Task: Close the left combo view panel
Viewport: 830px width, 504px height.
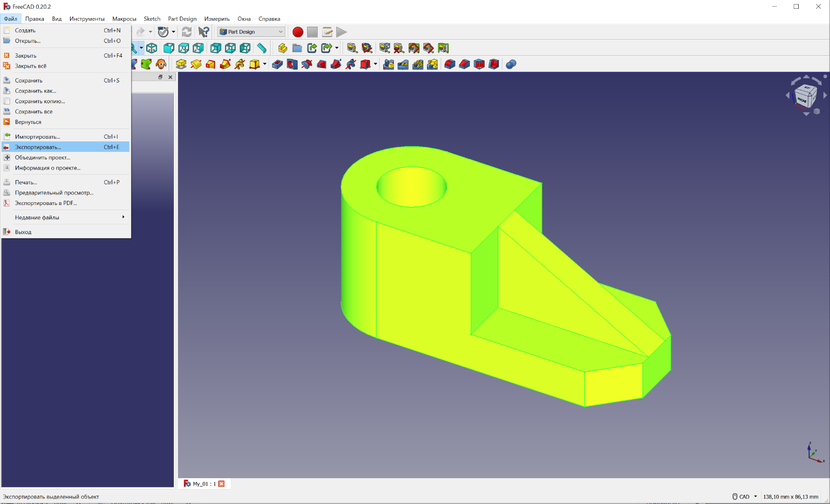Action: pyautogui.click(x=170, y=77)
